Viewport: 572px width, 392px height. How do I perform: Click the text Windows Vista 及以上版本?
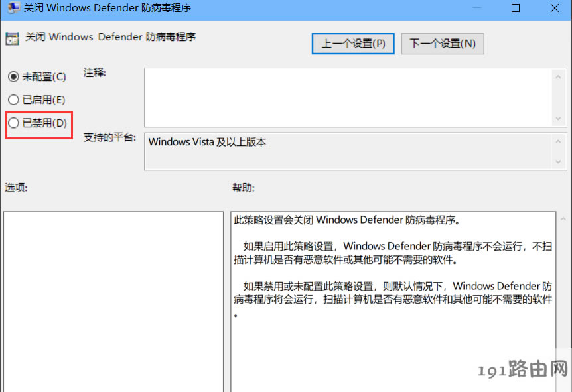pos(207,142)
